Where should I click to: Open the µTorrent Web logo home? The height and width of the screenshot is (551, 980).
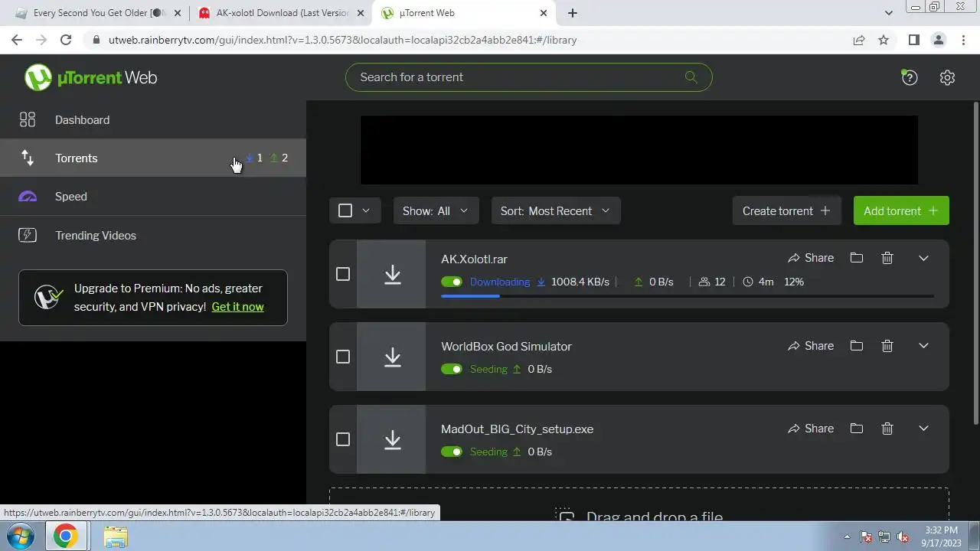90,77
